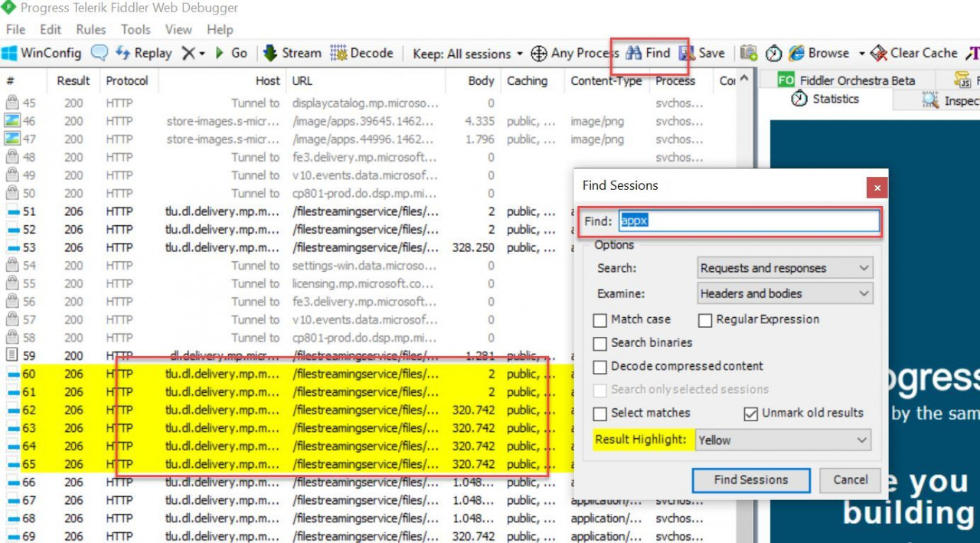The height and width of the screenshot is (543, 980).
Task: Open the Examine dropdown
Action: click(785, 293)
